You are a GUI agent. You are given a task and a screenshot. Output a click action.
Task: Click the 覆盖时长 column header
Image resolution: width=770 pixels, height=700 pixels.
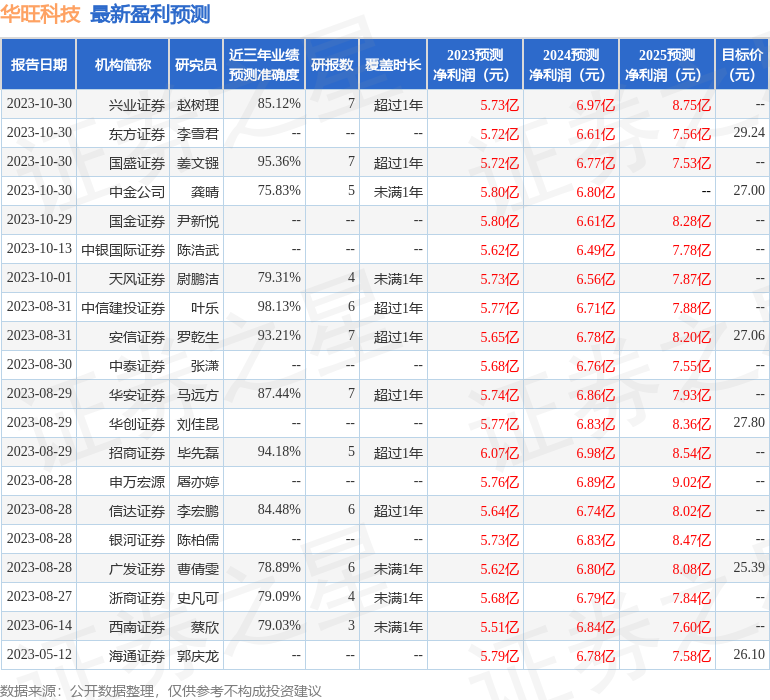pyautogui.click(x=393, y=64)
